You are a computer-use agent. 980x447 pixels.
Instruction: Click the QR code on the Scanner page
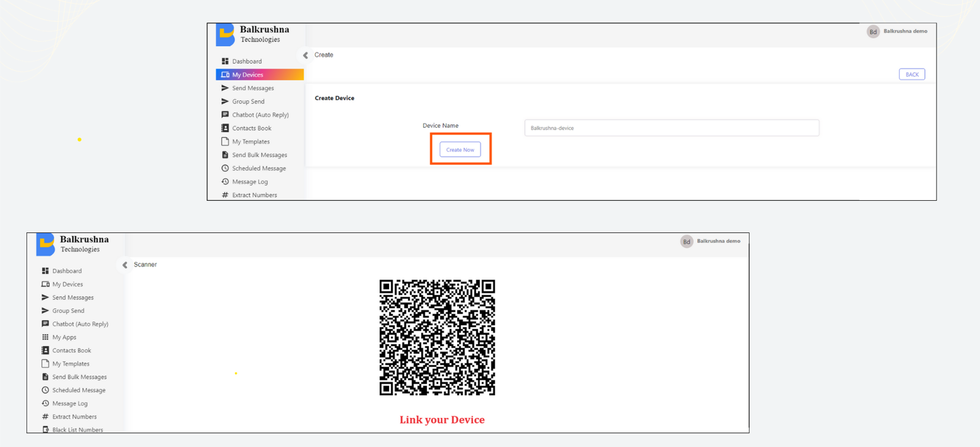point(437,338)
